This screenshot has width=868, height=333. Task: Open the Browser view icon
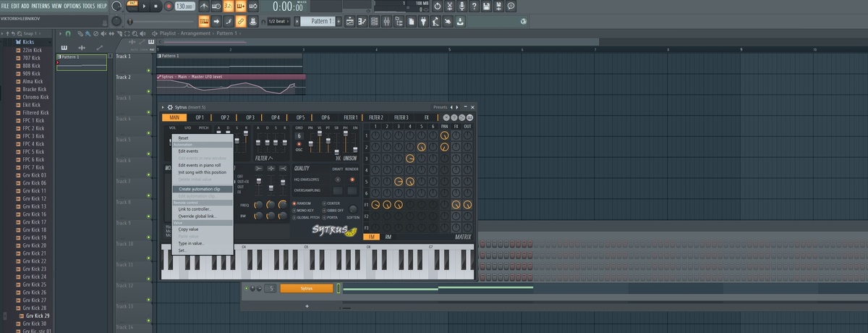[399, 22]
